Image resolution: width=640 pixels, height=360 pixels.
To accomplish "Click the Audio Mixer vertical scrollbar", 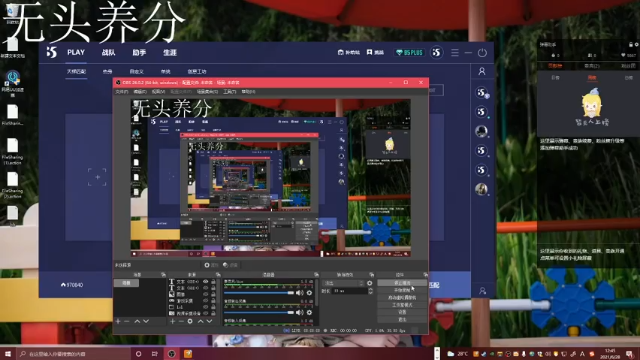I will tap(317, 293).
